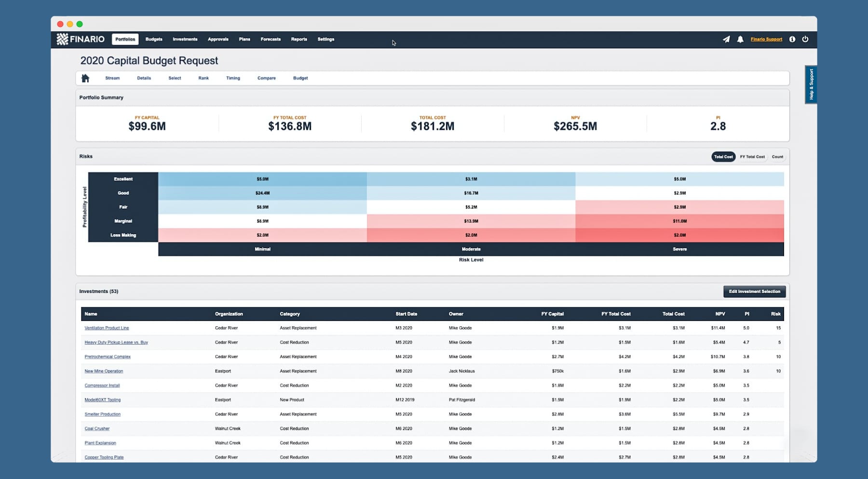
Task: Go to portfolio home icon
Action: 85,78
